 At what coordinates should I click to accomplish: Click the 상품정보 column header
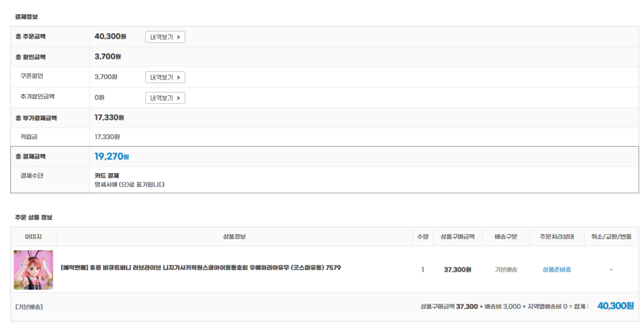click(234, 237)
